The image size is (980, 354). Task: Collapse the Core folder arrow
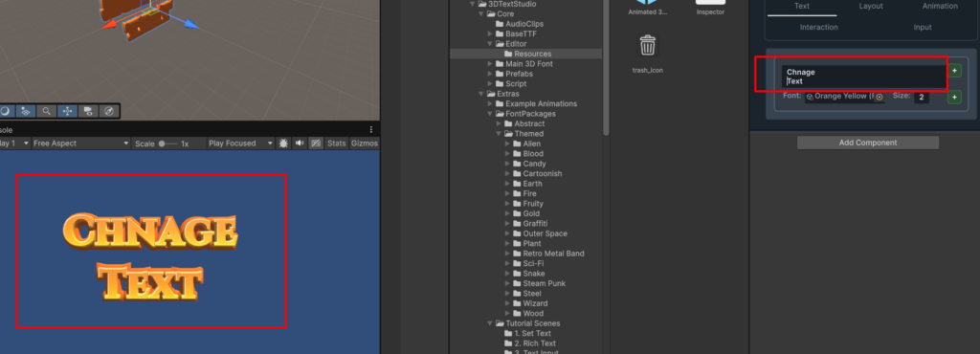pyautogui.click(x=482, y=13)
